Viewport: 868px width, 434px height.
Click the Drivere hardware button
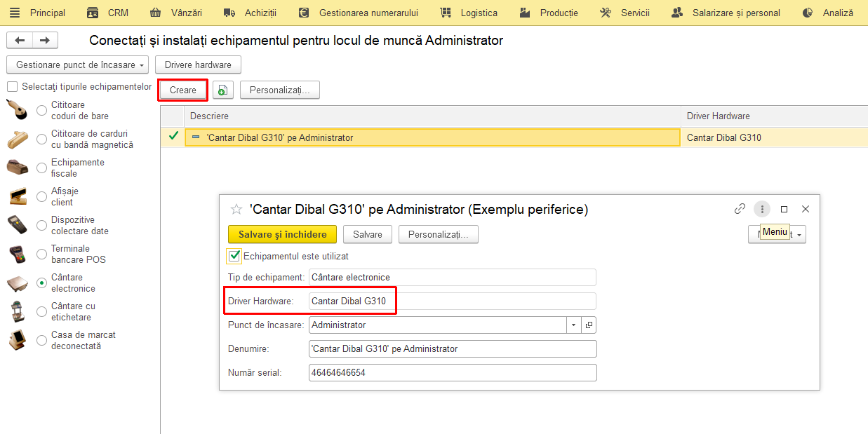click(x=198, y=65)
